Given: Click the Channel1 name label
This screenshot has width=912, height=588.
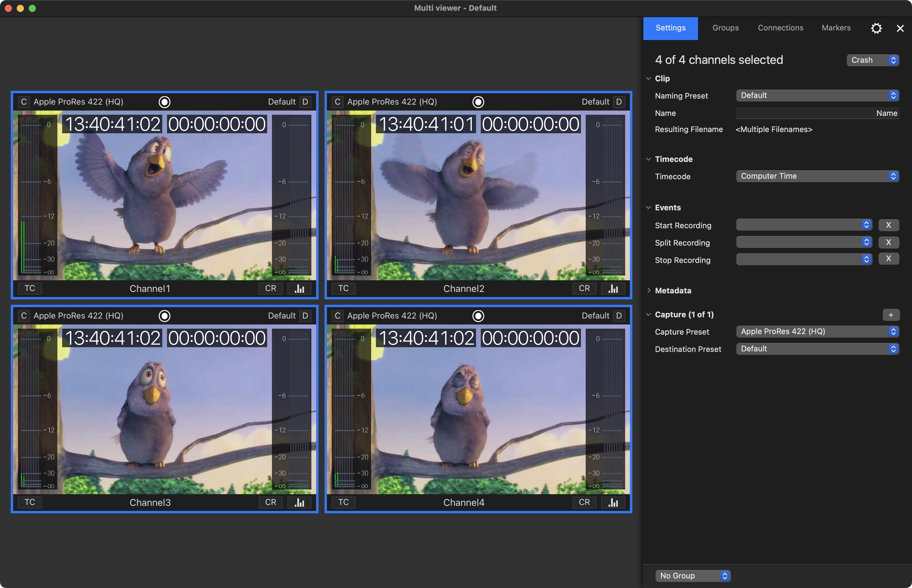Looking at the screenshot, I should point(150,289).
